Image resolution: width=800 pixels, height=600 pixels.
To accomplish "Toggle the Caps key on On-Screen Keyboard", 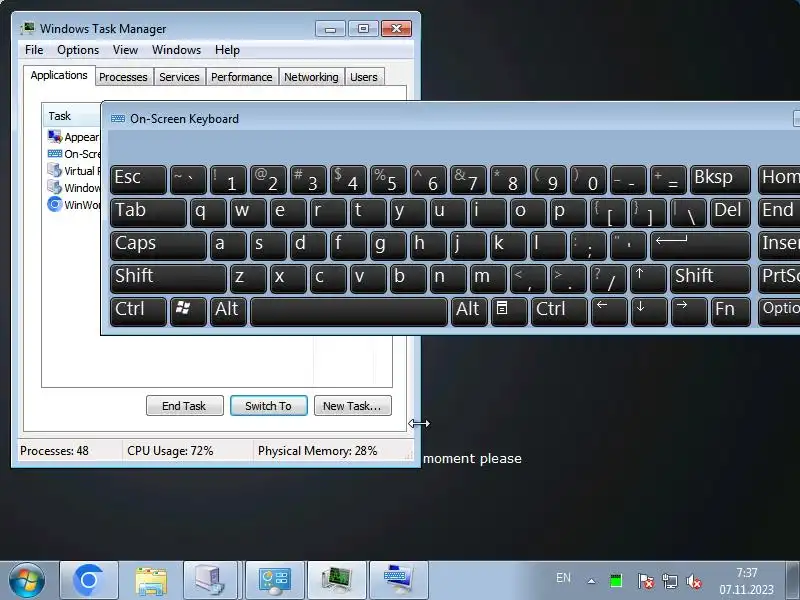I will tap(158, 245).
